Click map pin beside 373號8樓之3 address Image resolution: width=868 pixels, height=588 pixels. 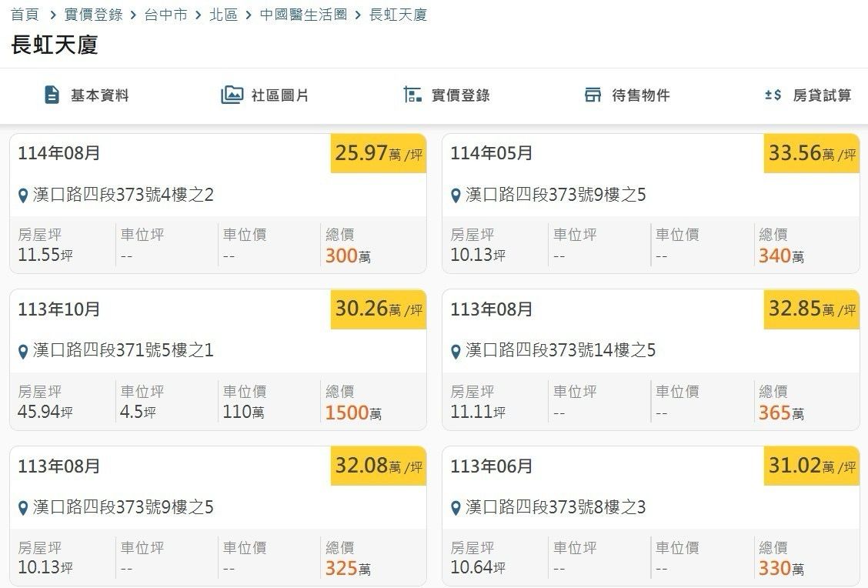456,509
